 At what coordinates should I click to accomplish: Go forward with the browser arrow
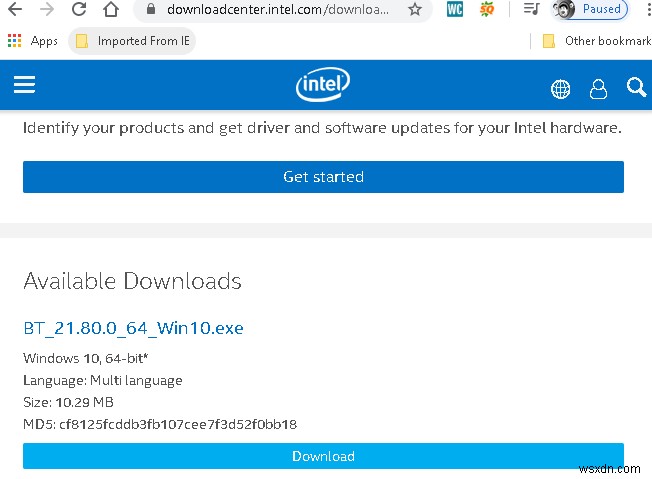click(x=47, y=9)
